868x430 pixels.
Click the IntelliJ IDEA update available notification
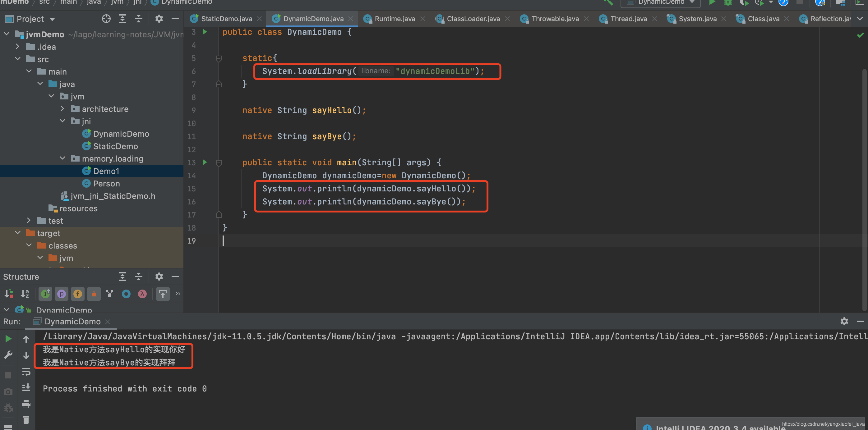[x=718, y=427]
